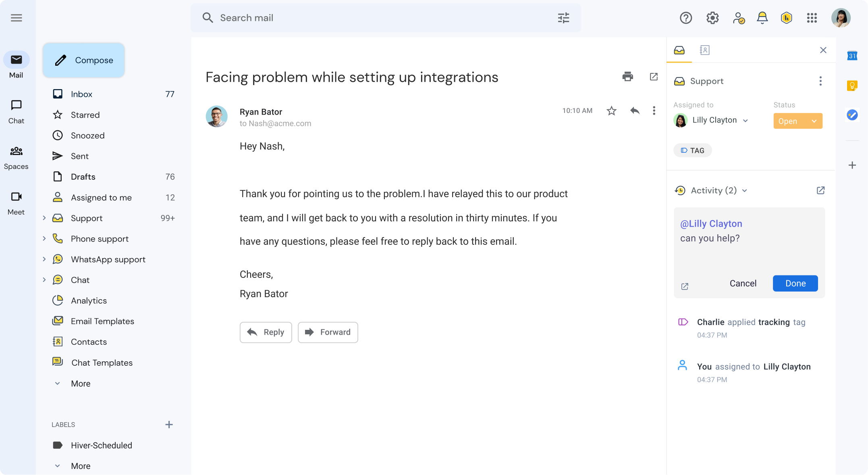This screenshot has height=475, width=868.
Task: Print the email conversation
Action: (627, 77)
